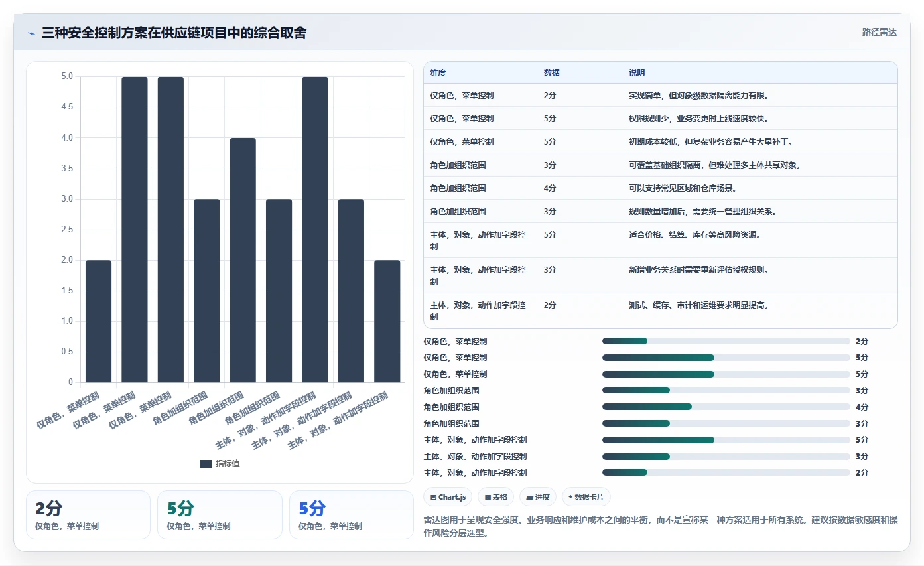Open the green 5分 data card
This screenshot has height=566, width=924.
[x=220, y=515]
